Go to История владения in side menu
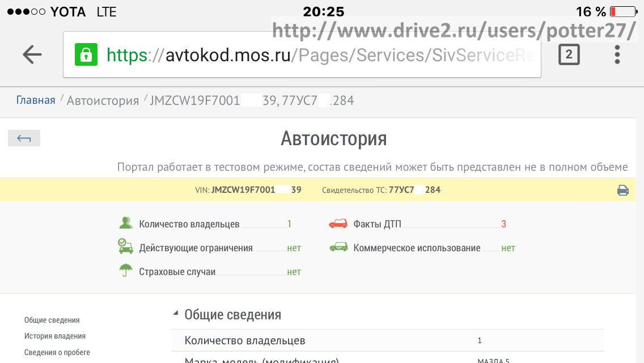Viewport: 644px width, 363px height. (x=54, y=336)
